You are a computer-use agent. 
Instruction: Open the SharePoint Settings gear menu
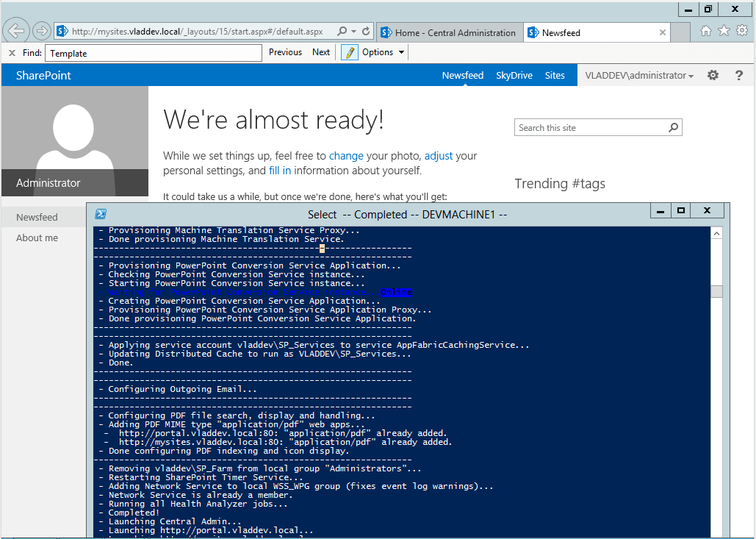coord(713,75)
